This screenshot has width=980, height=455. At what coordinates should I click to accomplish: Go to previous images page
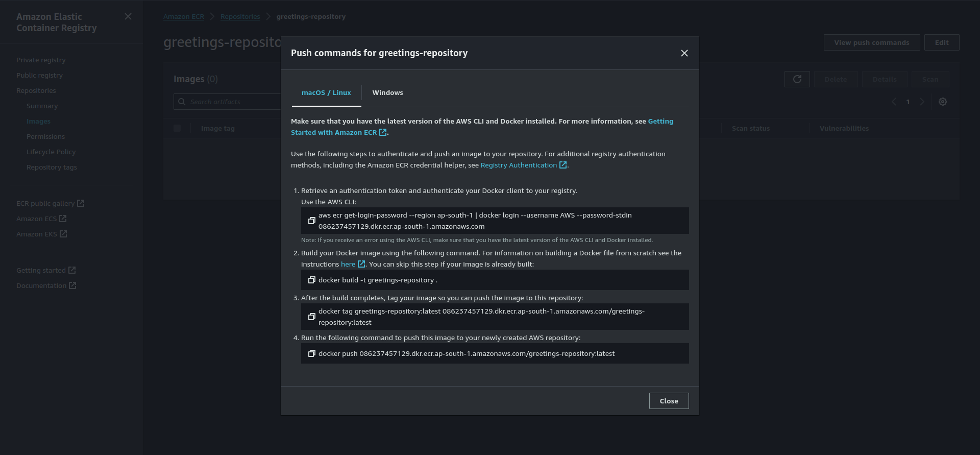[x=893, y=102]
